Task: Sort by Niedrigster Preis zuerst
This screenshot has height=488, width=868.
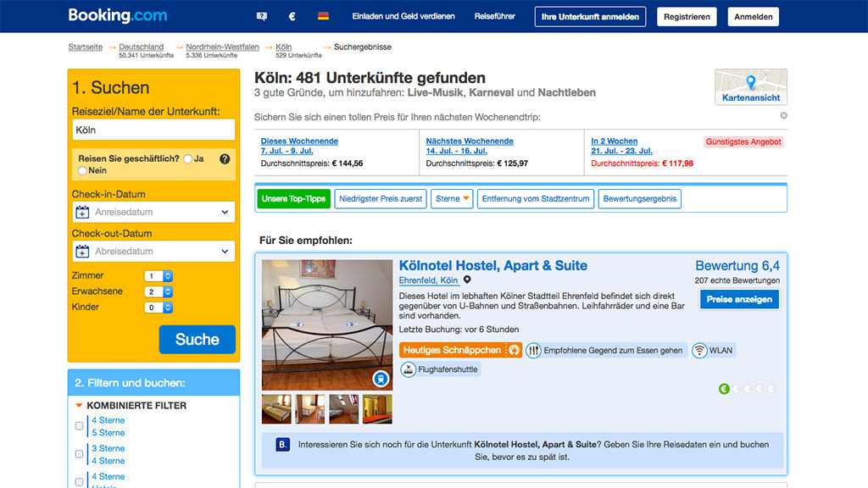Action: [x=381, y=199]
